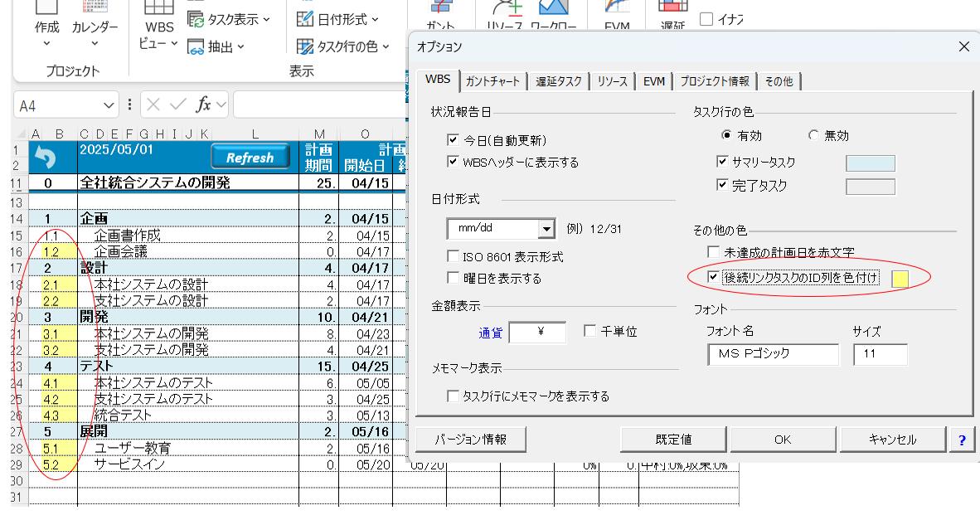Toggle 今日(自動更新) checkbox
Image resolution: width=980 pixels, height=520 pixels.
(452, 139)
